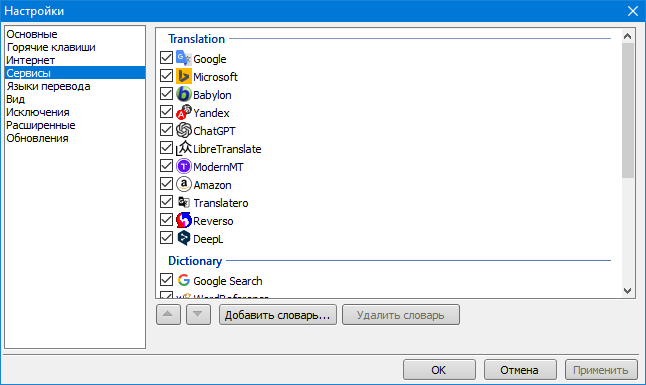The image size is (646, 385).
Task: Click the Google translate service icon
Action: point(184,58)
